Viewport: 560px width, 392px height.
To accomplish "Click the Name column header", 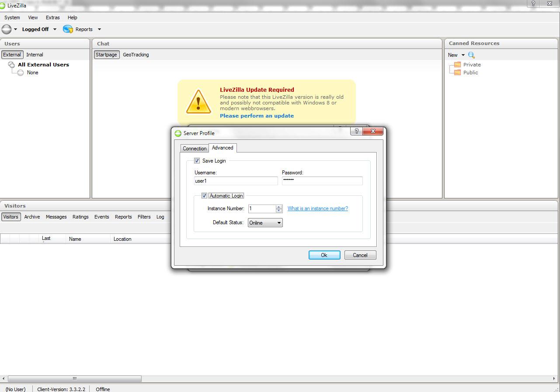I will tap(88, 239).
